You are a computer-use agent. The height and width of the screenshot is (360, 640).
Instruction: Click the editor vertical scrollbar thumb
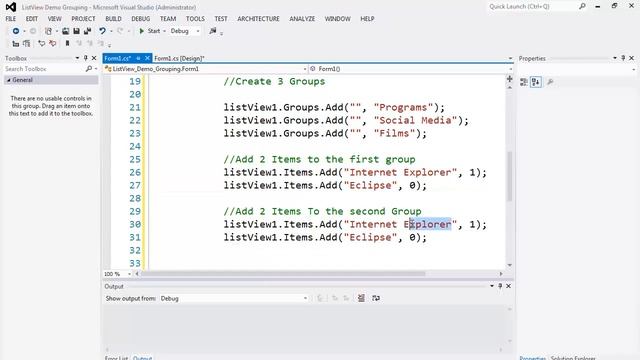[509, 176]
